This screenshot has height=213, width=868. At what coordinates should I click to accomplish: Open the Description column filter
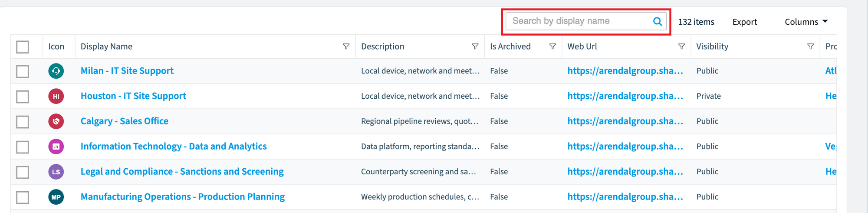tap(475, 47)
